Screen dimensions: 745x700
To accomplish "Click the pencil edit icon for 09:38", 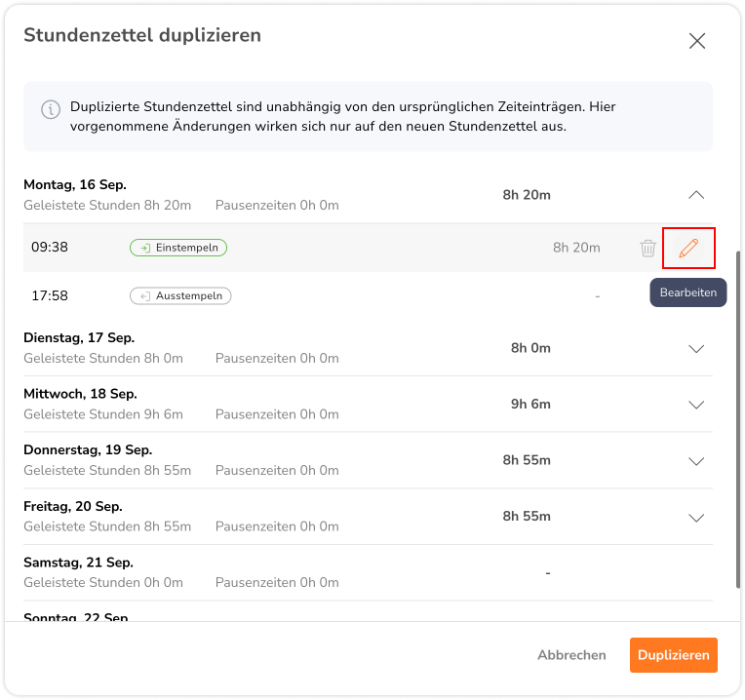I will coord(688,248).
